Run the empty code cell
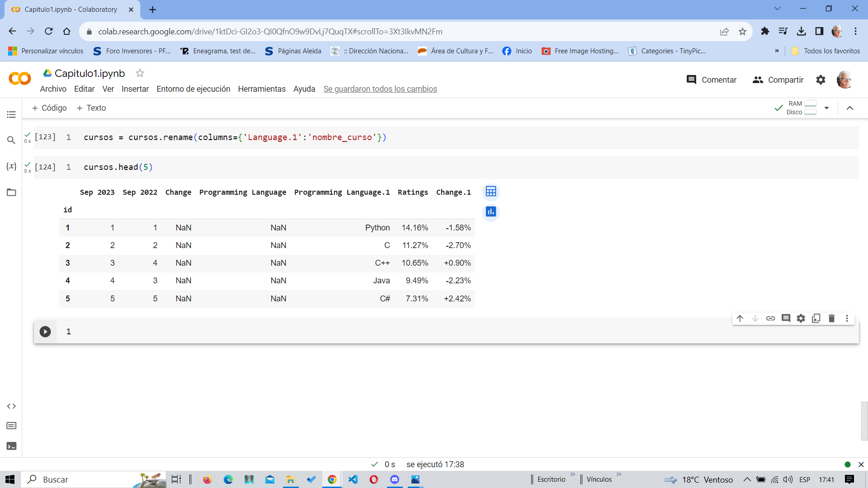The height and width of the screenshot is (488, 868). coord(45,332)
